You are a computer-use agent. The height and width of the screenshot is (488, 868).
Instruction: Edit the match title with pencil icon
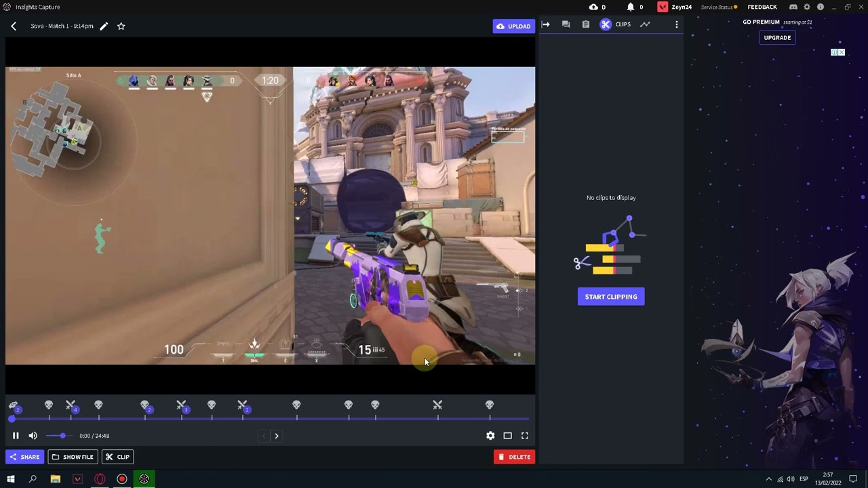(x=104, y=26)
